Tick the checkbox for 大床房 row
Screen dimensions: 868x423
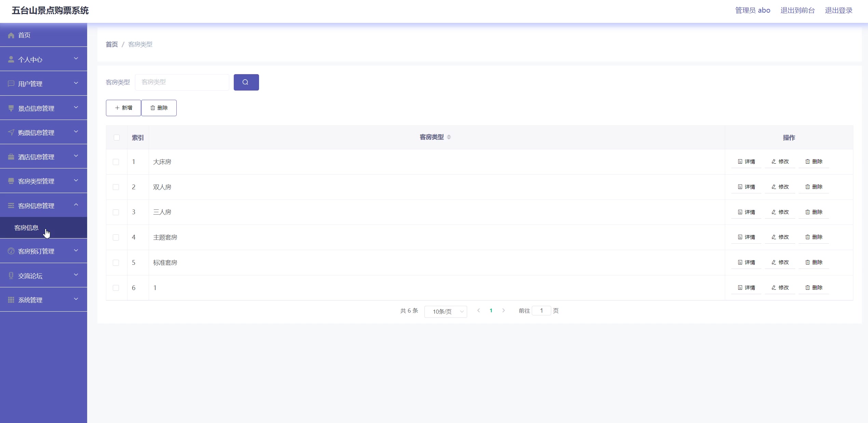click(116, 162)
